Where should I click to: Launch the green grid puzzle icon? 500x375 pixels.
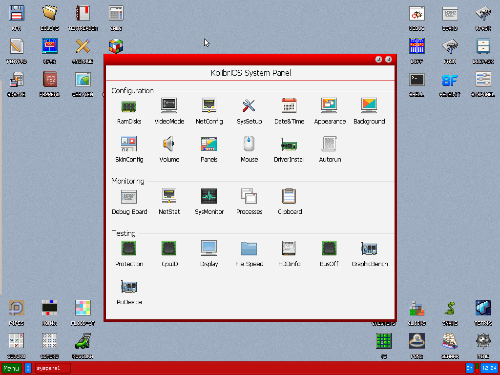pyautogui.click(x=384, y=341)
